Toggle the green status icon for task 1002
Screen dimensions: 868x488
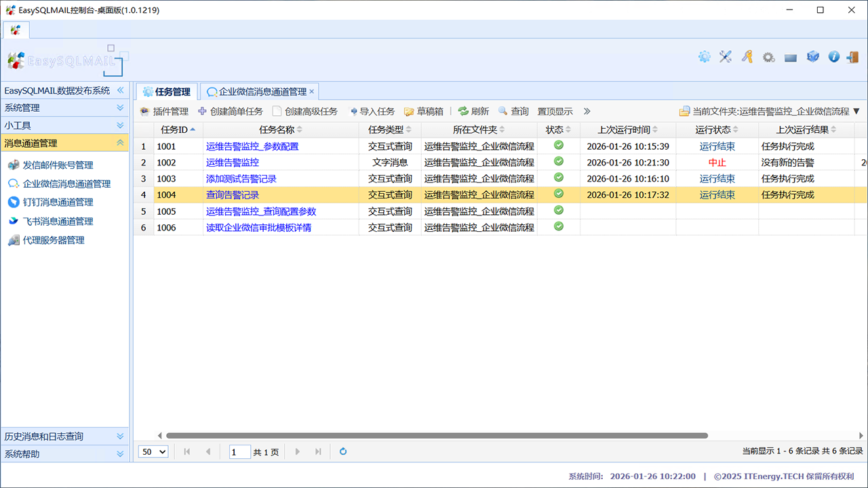click(x=559, y=161)
